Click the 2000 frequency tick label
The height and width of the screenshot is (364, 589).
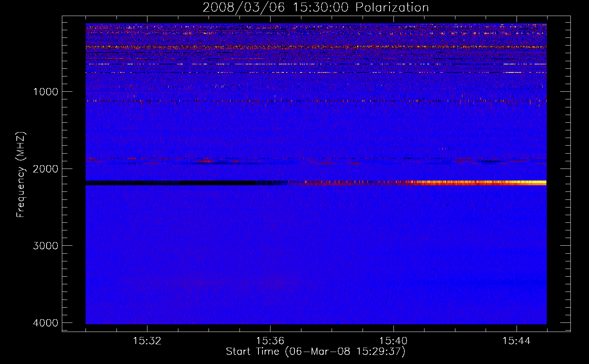46,169
